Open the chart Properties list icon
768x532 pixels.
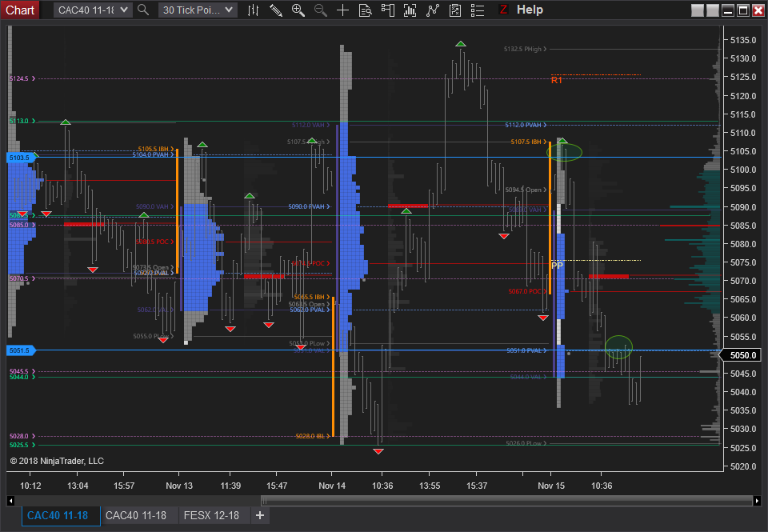pos(478,10)
